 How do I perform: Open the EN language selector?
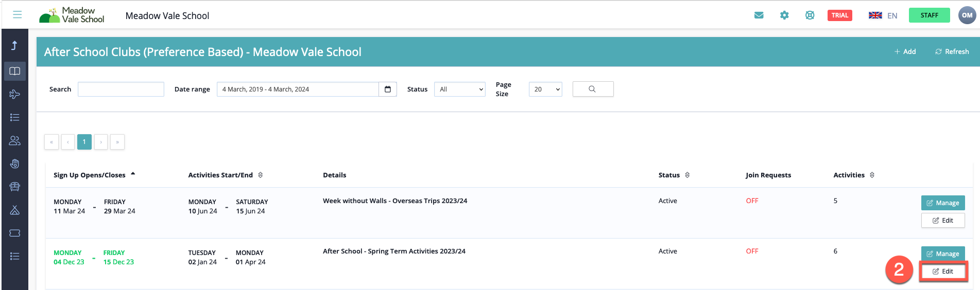[x=883, y=15]
